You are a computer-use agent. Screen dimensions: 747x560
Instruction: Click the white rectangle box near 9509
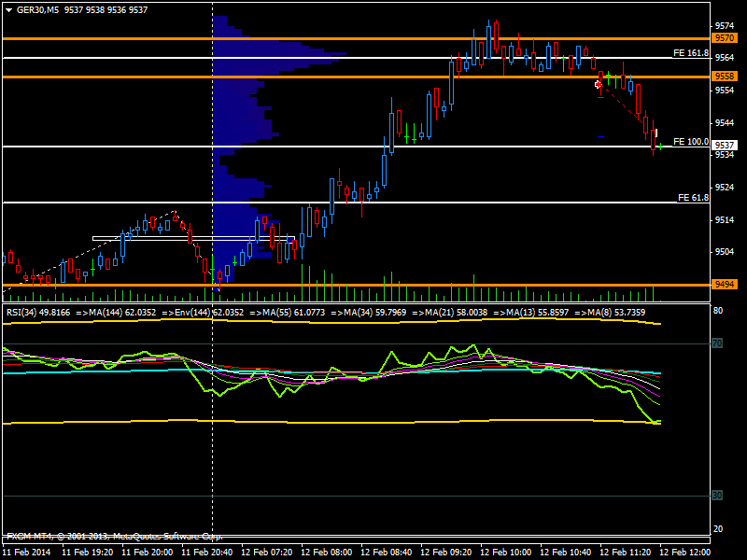pyautogui.click(x=187, y=238)
